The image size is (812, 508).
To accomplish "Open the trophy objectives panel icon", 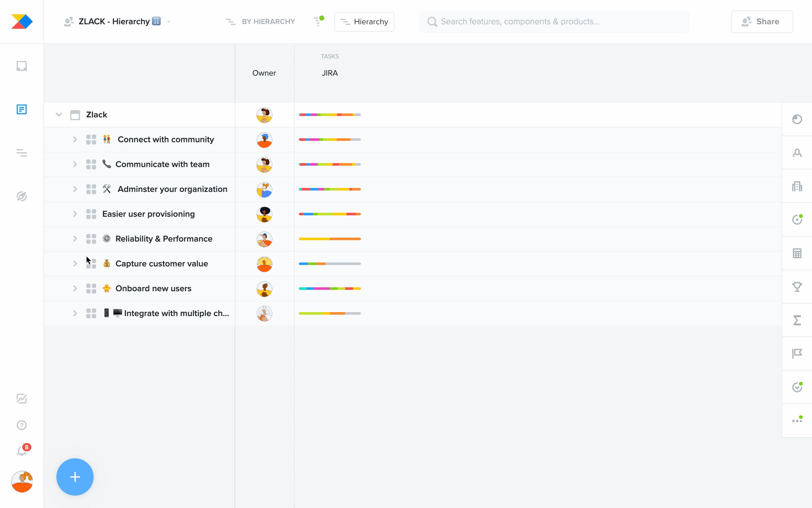I will [797, 286].
